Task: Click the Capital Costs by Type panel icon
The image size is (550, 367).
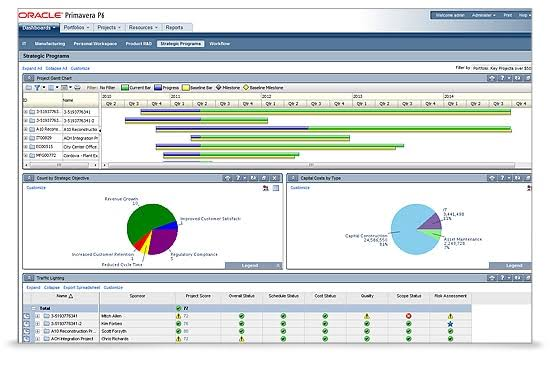Action: click(x=293, y=178)
